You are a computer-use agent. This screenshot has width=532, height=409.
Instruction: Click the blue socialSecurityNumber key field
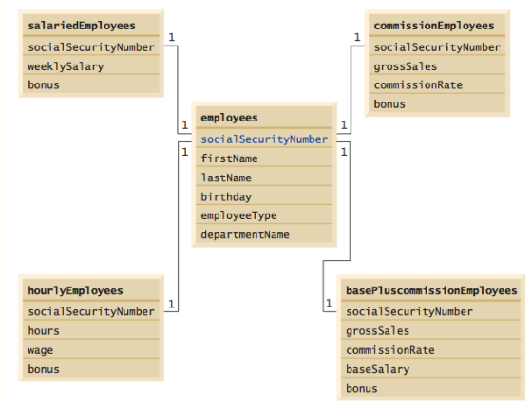coord(264,139)
